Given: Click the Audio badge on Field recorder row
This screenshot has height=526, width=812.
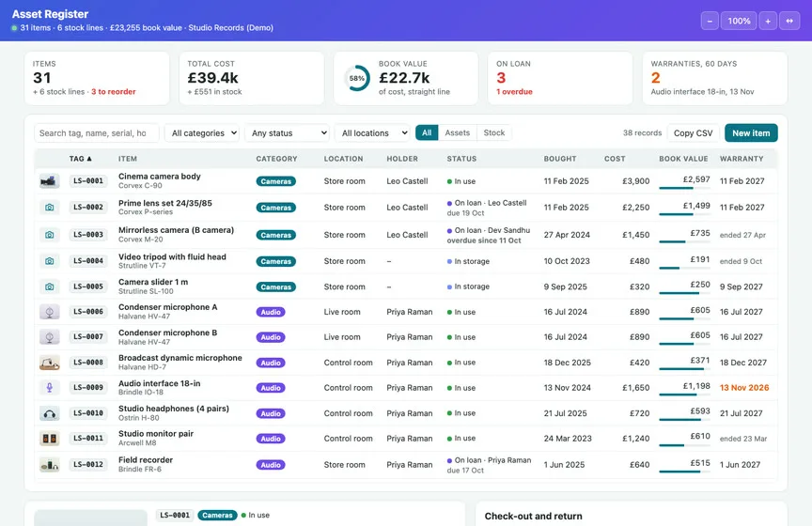Looking at the screenshot, I should [271, 465].
